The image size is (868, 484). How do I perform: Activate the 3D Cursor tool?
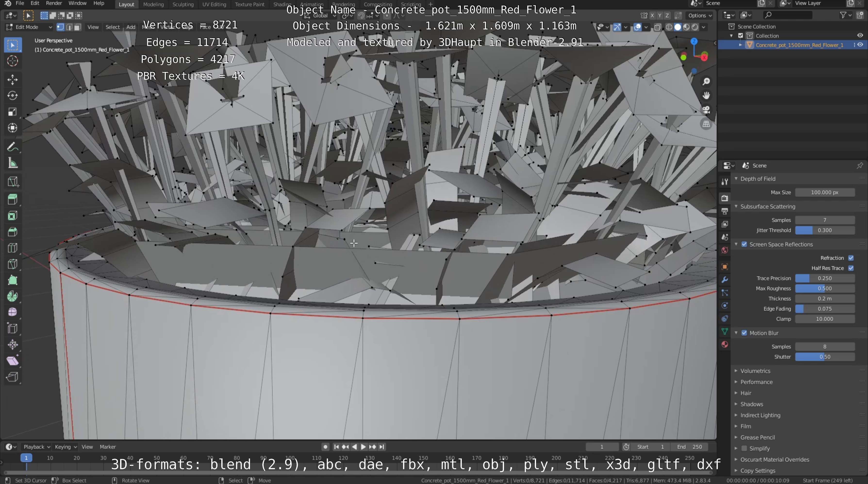(13, 61)
